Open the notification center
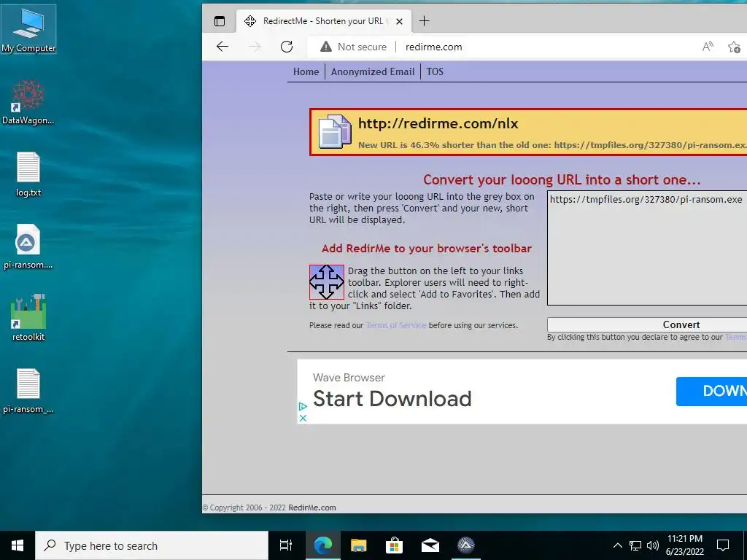Image resolution: width=747 pixels, height=560 pixels. 723,545
